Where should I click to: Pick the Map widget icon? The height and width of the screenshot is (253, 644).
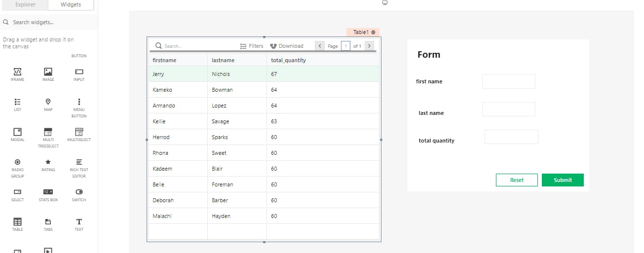coord(48,102)
